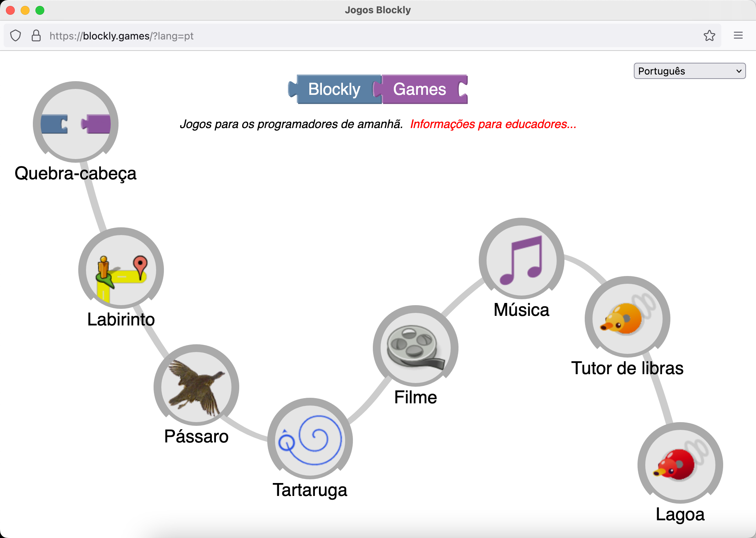Launch the Pássaro bird game icon

[196, 385]
